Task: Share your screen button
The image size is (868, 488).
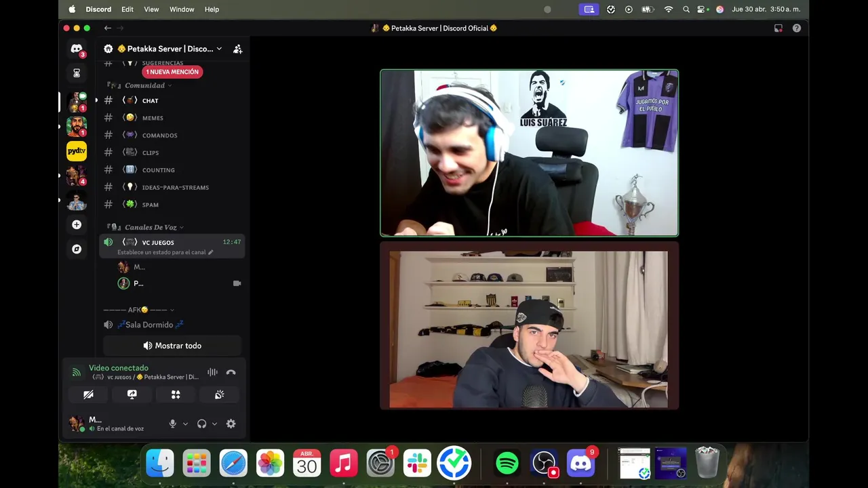Action: coord(132,394)
